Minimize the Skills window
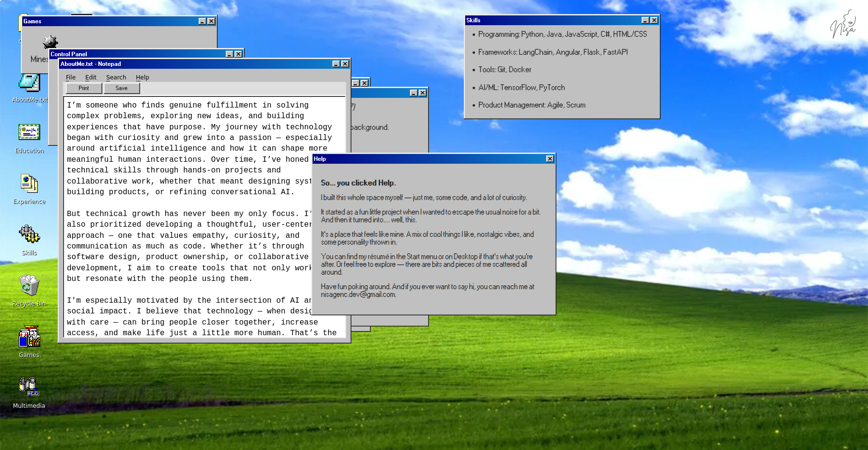Image resolution: width=868 pixels, height=450 pixels. coord(645,20)
